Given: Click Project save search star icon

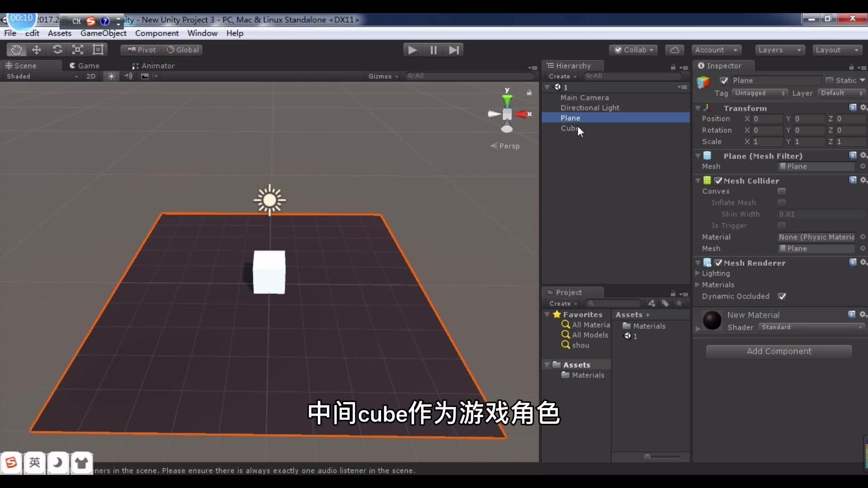Looking at the screenshot, I should [x=679, y=303].
